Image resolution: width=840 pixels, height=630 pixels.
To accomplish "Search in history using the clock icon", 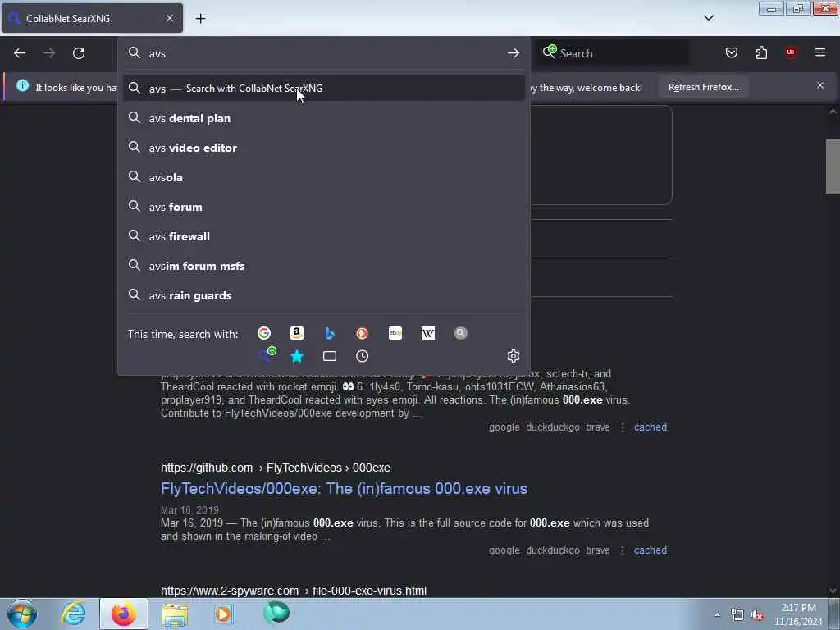I will [x=362, y=356].
